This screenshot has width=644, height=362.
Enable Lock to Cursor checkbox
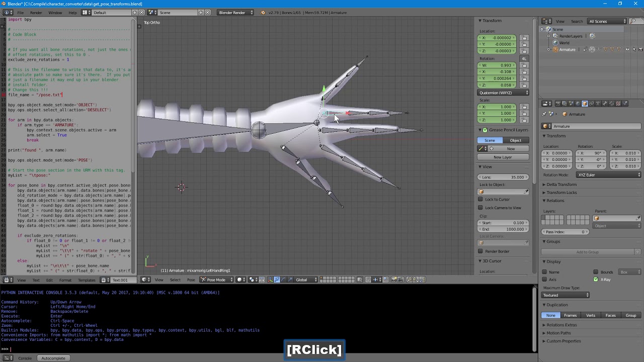pos(480,199)
